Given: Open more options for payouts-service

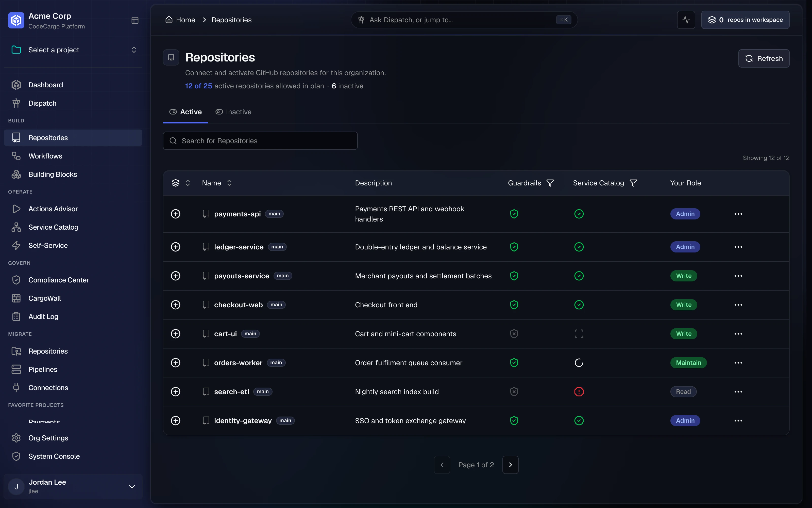Looking at the screenshot, I should 738,276.
